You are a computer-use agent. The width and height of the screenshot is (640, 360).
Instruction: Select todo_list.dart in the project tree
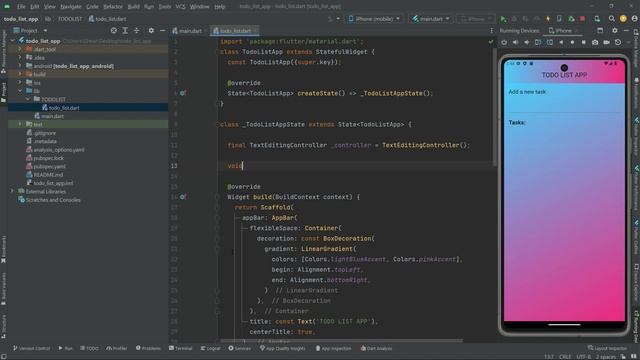tap(64, 108)
